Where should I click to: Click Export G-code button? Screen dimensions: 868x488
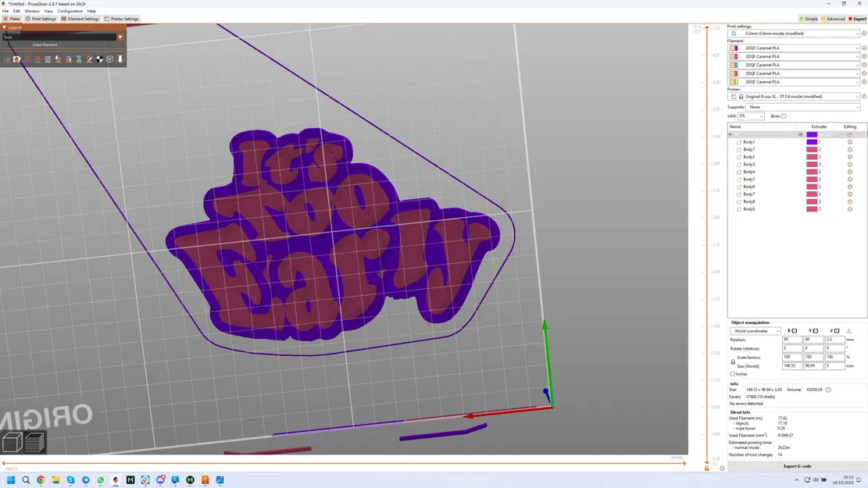797,466
